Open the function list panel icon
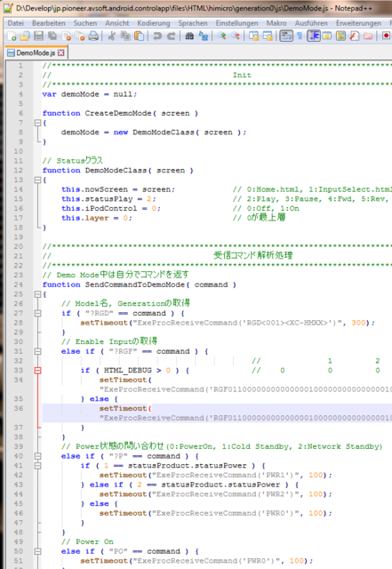 click(355, 36)
